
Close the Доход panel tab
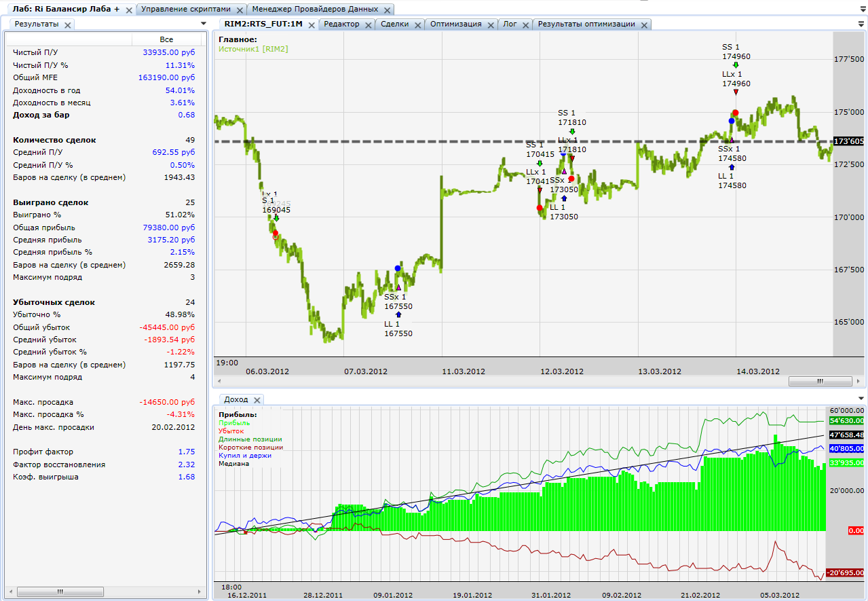[x=257, y=400]
